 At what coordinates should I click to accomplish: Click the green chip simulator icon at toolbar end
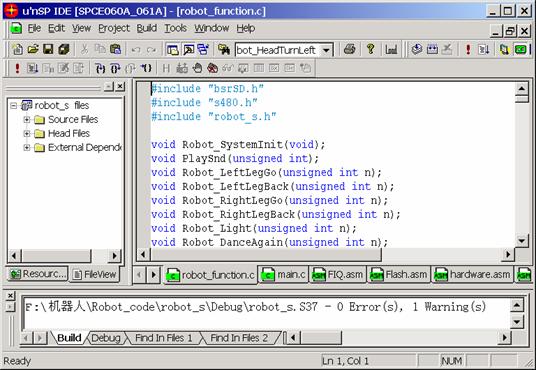pyautogui.click(x=521, y=50)
